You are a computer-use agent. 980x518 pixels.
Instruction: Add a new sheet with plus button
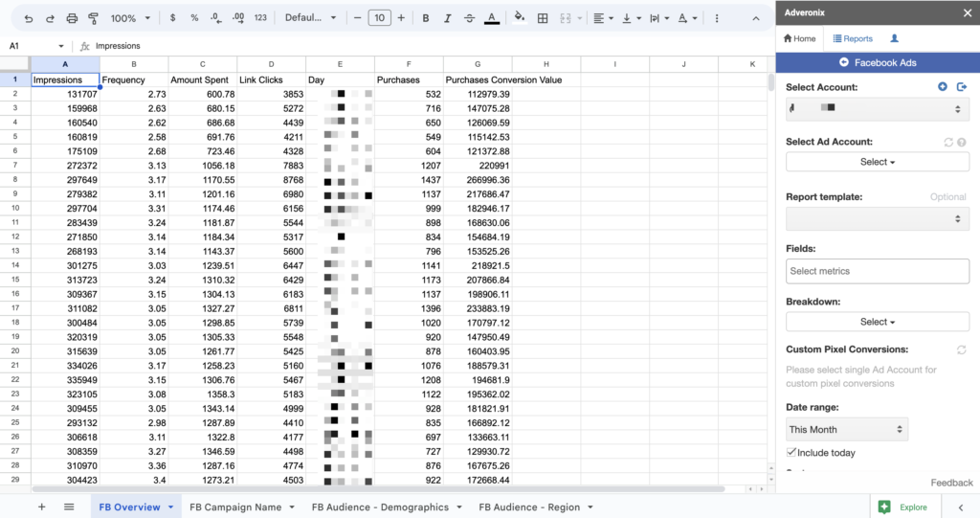click(x=41, y=507)
